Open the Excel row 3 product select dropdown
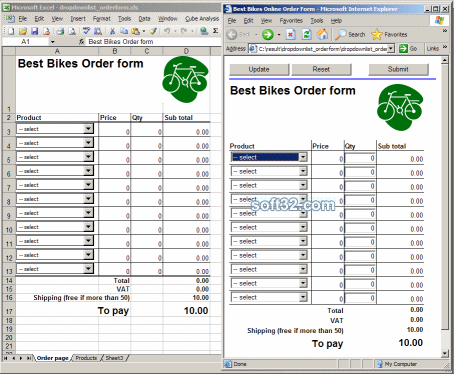Image resolution: width=454 pixels, height=374 pixels. click(88, 129)
